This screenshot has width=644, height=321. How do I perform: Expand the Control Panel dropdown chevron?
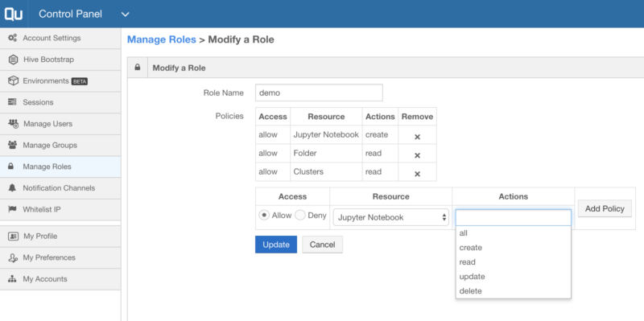[x=126, y=14]
